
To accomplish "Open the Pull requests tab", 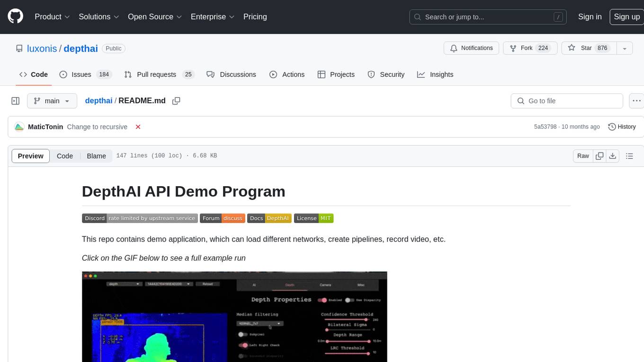I will pos(159,74).
